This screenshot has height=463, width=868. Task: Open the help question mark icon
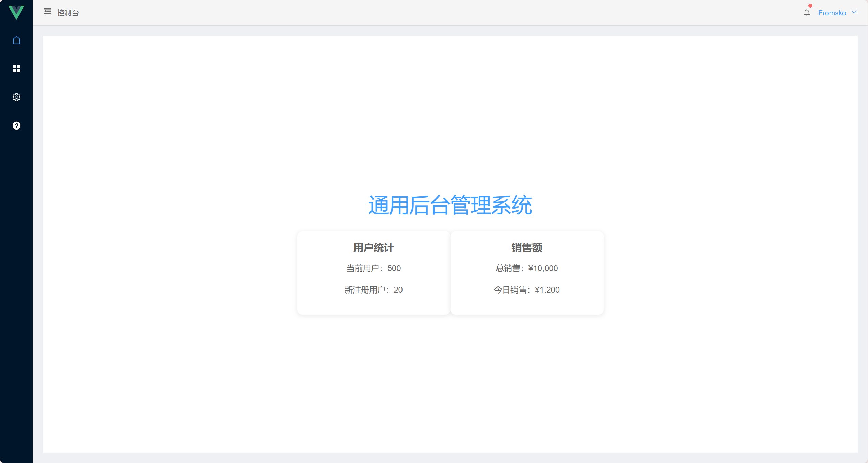pyautogui.click(x=16, y=126)
